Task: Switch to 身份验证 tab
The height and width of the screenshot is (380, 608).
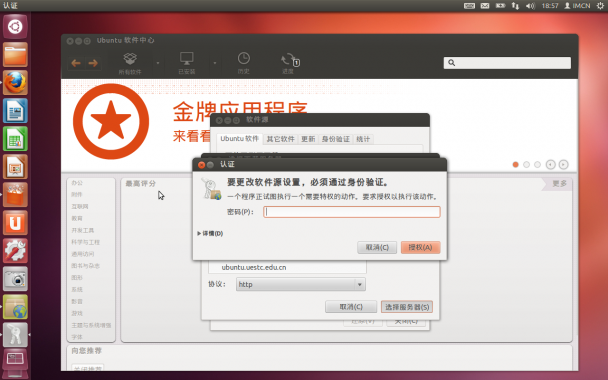Action: click(x=336, y=139)
